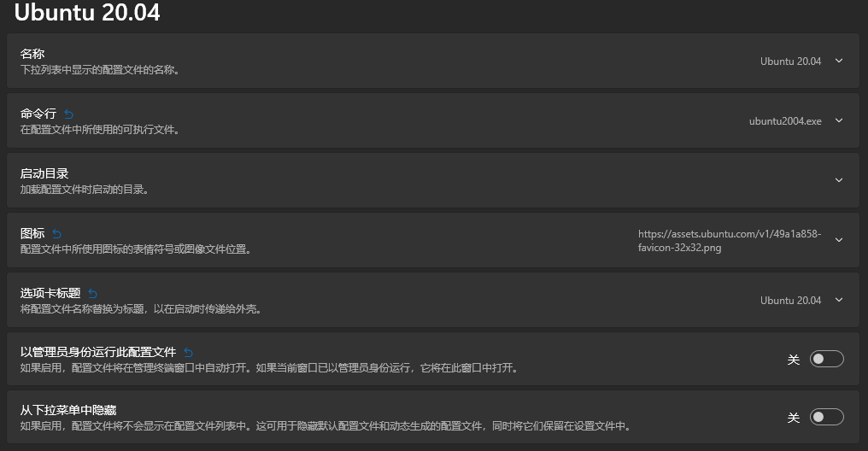Click the Ubuntu 20.04 value in 名称 row
868x451 pixels.
(790, 61)
